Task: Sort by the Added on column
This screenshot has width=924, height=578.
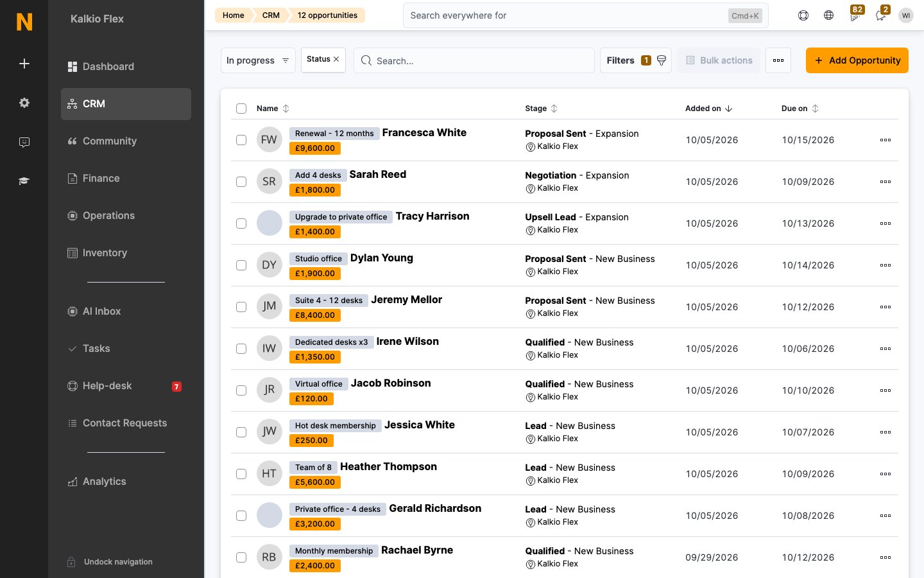Action: point(708,109)
